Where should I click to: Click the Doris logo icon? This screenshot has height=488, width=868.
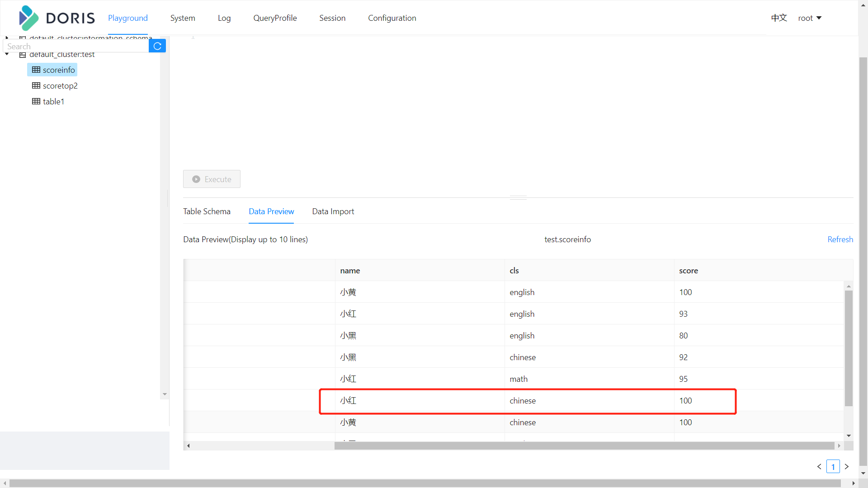coord(28,18)
